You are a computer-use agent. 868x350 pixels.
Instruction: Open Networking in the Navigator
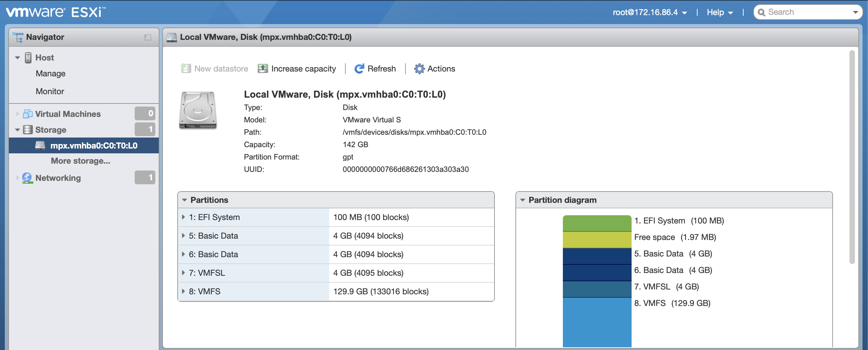pos(58,178)
